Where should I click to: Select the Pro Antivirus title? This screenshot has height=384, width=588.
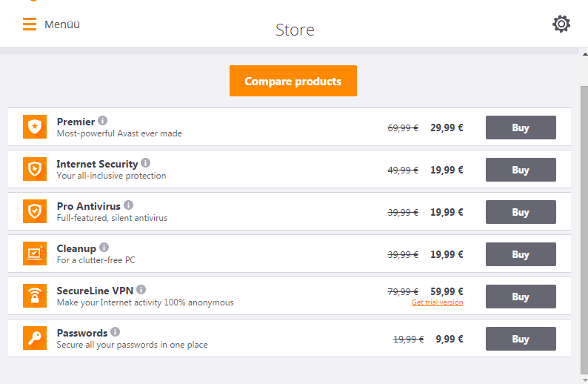point(89,206)
